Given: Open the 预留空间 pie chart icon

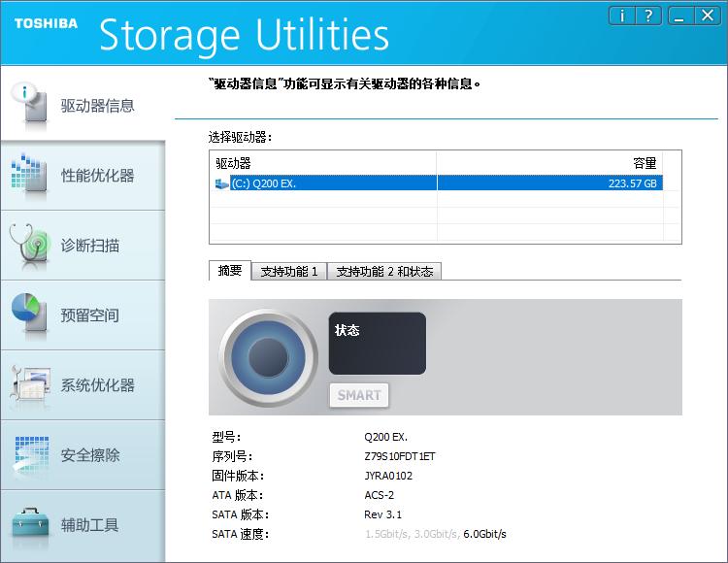Looking at the screenshot, I should 29,315.
